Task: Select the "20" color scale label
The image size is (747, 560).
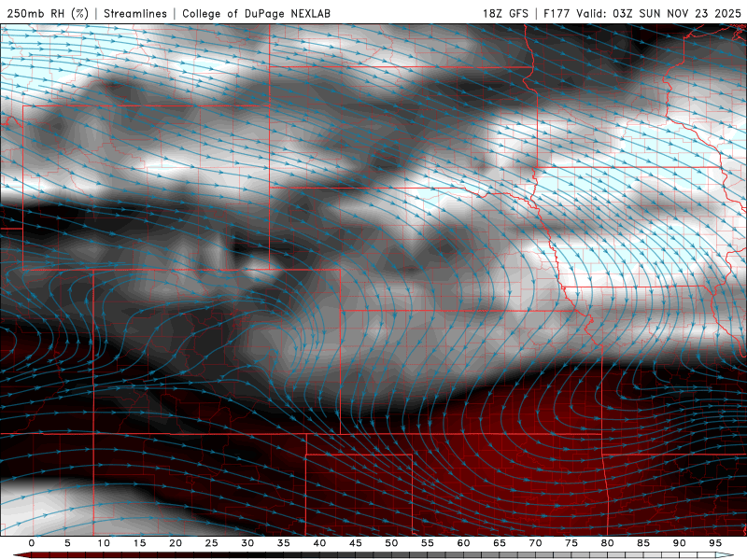Action: 176,543
